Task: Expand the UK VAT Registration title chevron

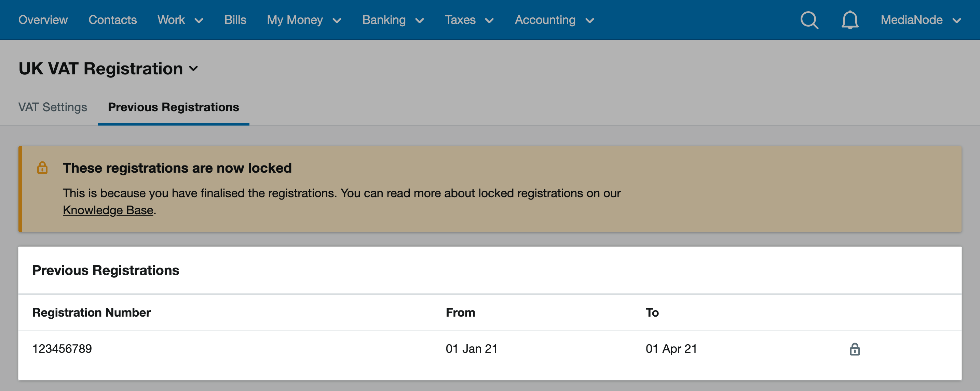Action: [194, 69]
